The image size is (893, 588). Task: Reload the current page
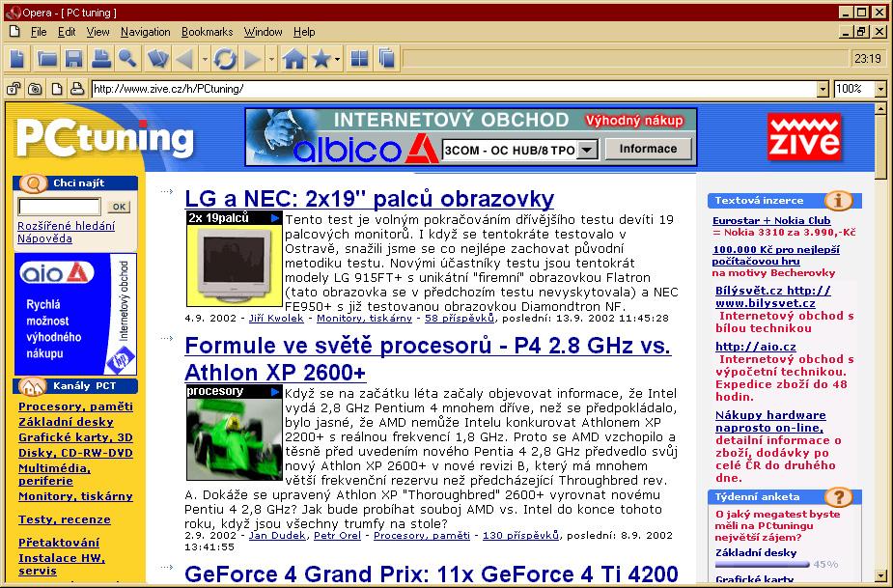225,59
